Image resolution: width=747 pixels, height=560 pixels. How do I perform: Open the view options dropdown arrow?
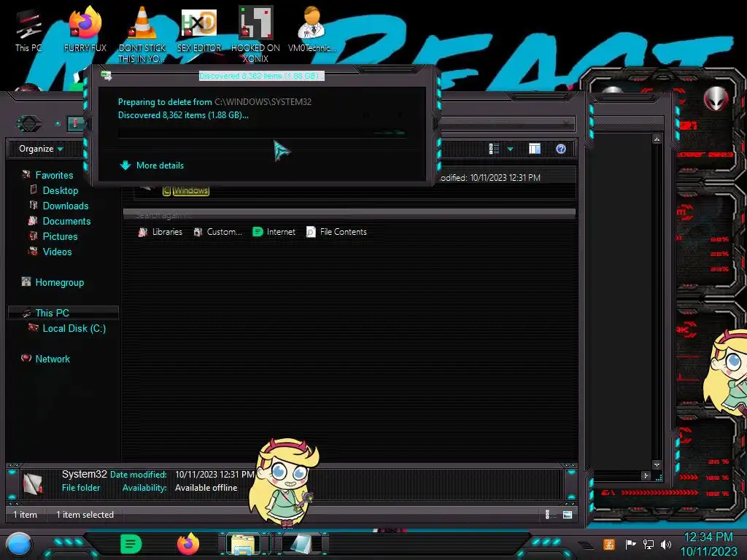tap(510, 149)
